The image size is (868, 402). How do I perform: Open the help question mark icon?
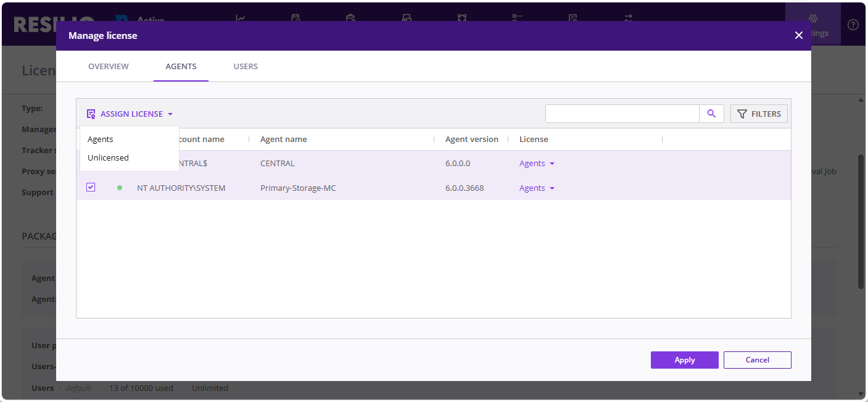(853, 25)
